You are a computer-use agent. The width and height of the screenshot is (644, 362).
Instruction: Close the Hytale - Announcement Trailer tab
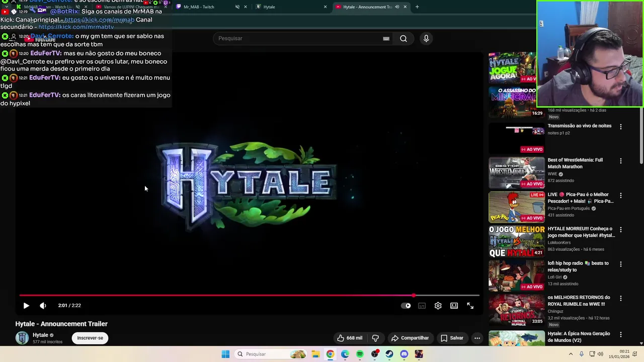(x=405, y=7)
